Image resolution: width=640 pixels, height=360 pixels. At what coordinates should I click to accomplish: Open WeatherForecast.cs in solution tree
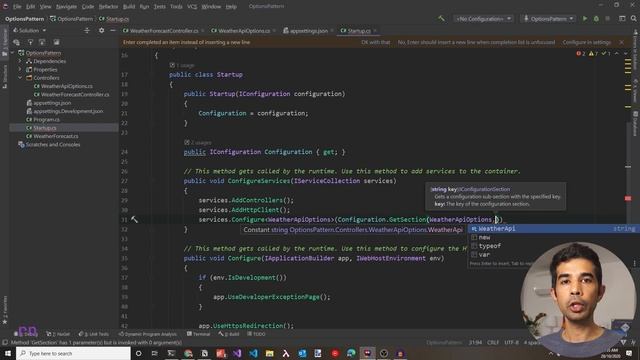[56, 136]
